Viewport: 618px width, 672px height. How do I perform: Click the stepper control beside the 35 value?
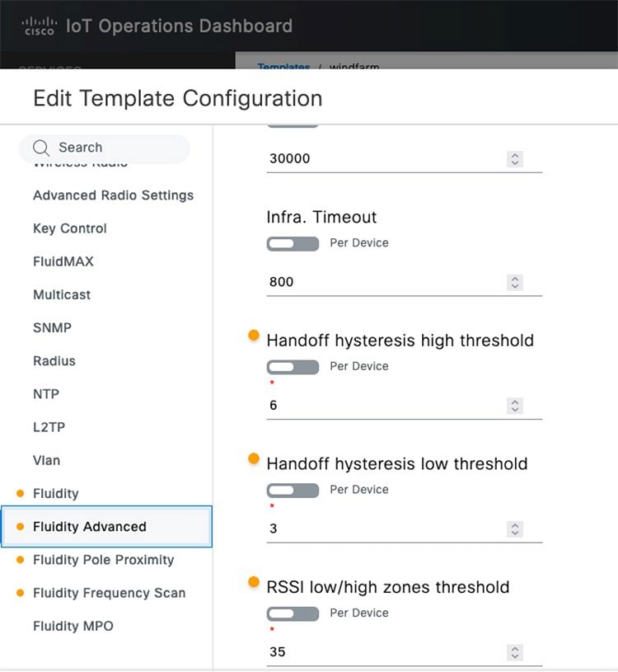pyautogui.click(x=514, y=651)
